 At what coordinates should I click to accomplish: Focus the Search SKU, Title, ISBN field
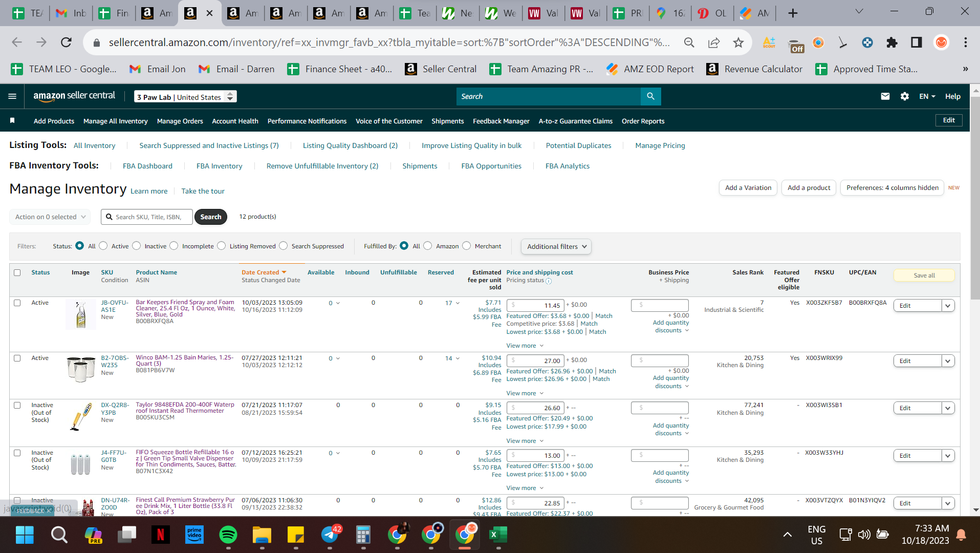[x=147, y=217]
